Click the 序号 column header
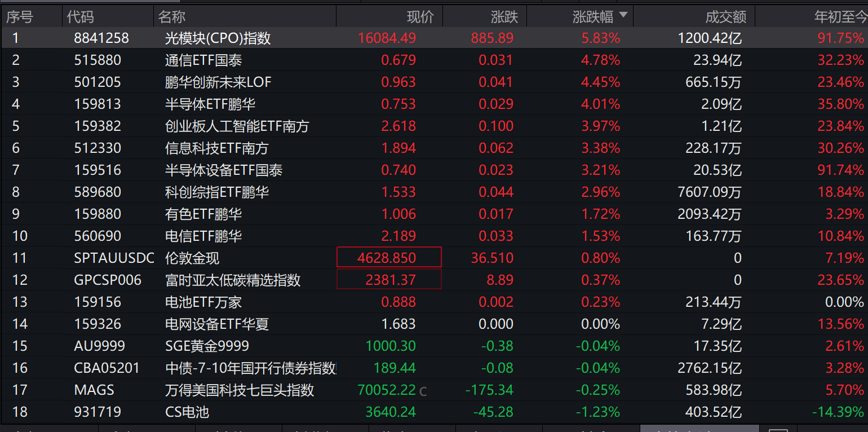The image size is (868, 432). pyautogui.click(x=20, y=17)
